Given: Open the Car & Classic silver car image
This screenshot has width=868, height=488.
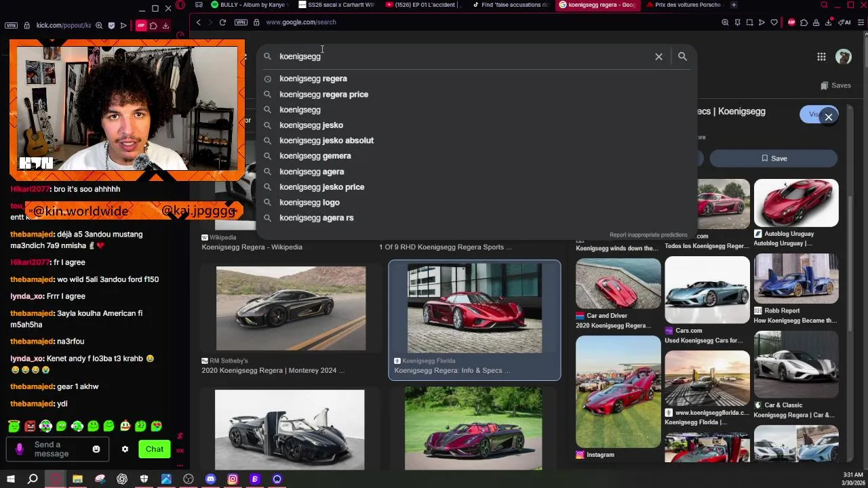Looking at the screenshot, I should pos(796,365).
